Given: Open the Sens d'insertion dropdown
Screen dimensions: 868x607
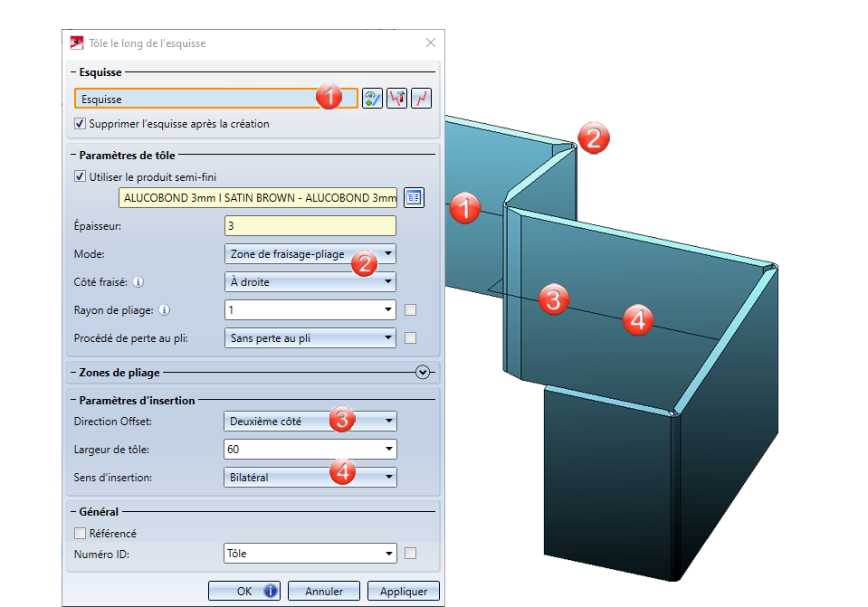Looking at the screenshot, I should click(310, 477).
